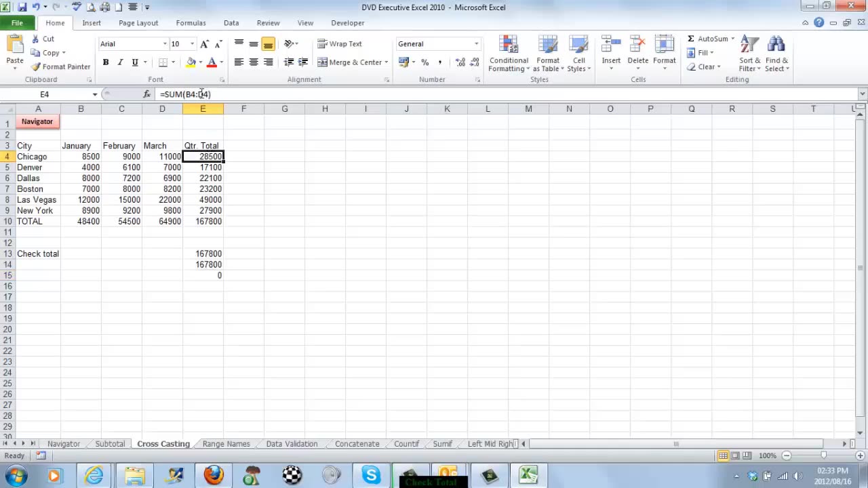Screen dimensions: 868x488
Task: Toggle Bottom Align
Action: point(269,44)
